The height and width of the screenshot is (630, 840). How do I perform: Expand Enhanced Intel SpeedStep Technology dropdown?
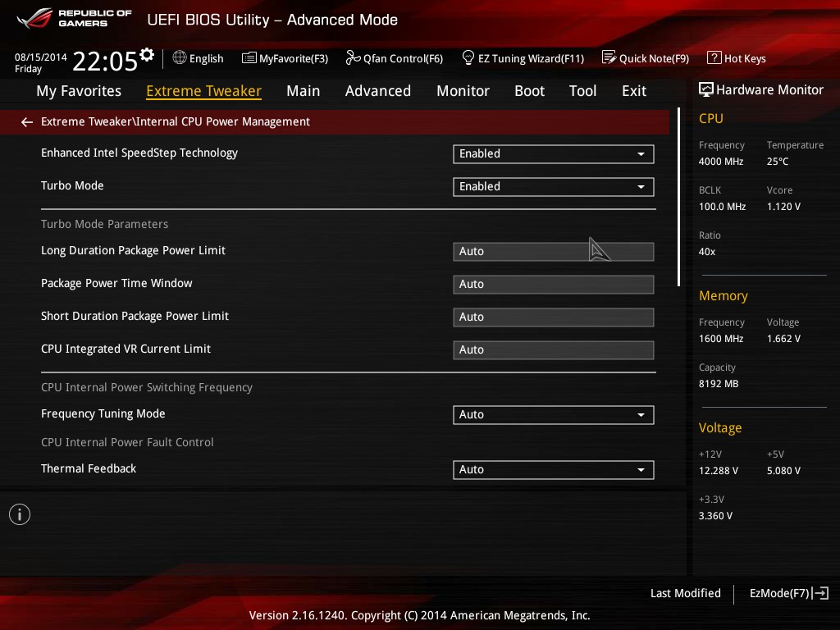pyautogui.click(x=554, y=153)
